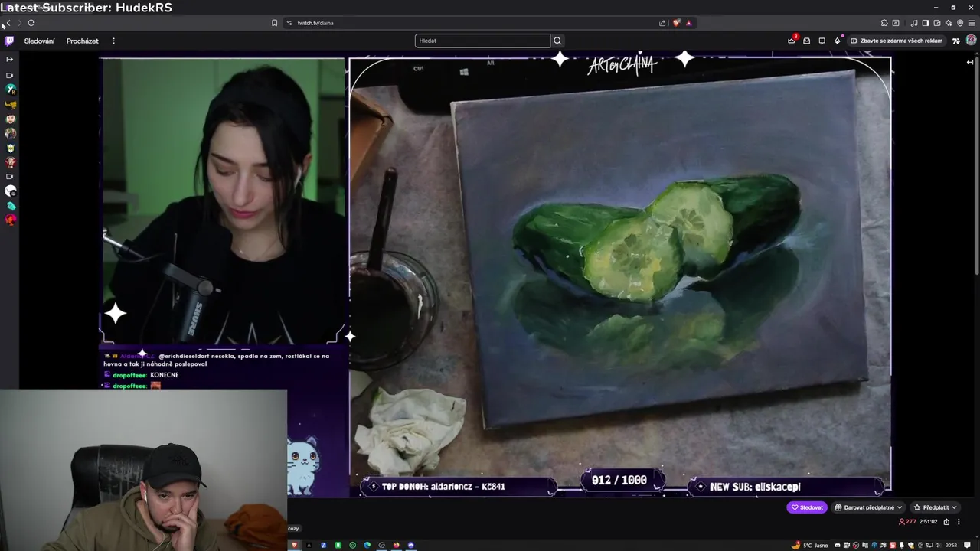Click the 277 viewer count
980x551 pixels.
click(x=907, y=522)
